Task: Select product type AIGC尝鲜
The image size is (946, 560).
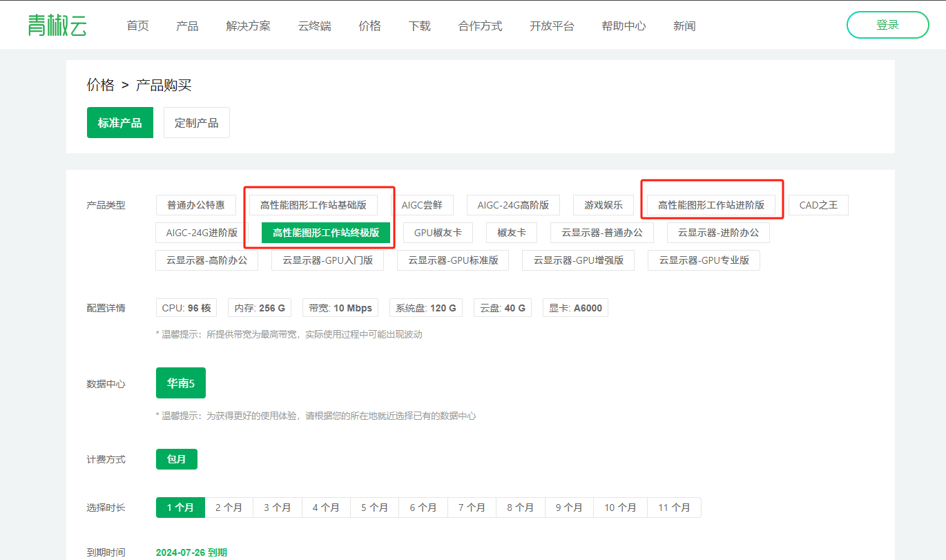Action: [422, 205]
